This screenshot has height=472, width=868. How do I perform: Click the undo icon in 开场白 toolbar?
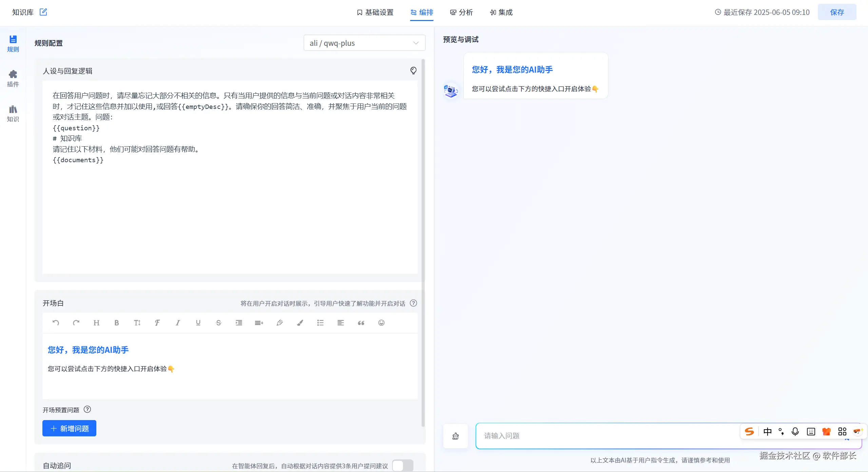pos(56,323)
